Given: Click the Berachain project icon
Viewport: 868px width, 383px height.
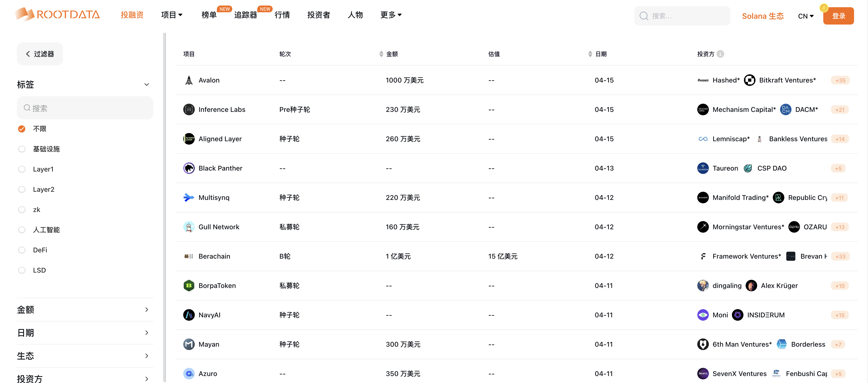Looking at the screenshot, I should point(189,256).
